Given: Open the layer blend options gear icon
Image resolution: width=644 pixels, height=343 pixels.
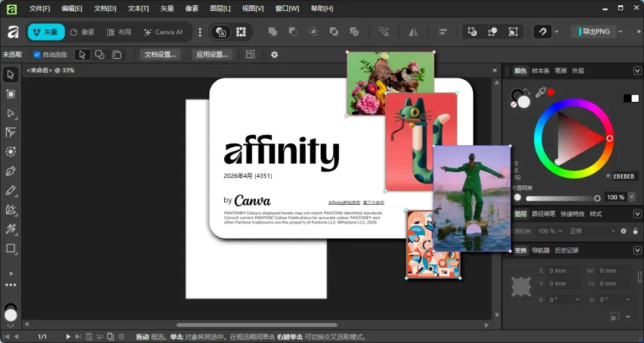Looking at the screenshot, I should tap(624, 231).
